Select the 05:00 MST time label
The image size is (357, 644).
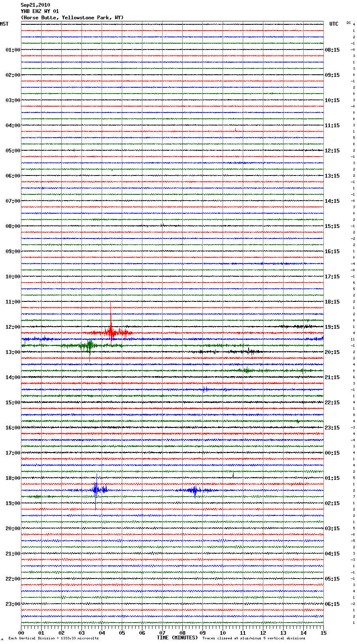[x=13, y=151]
